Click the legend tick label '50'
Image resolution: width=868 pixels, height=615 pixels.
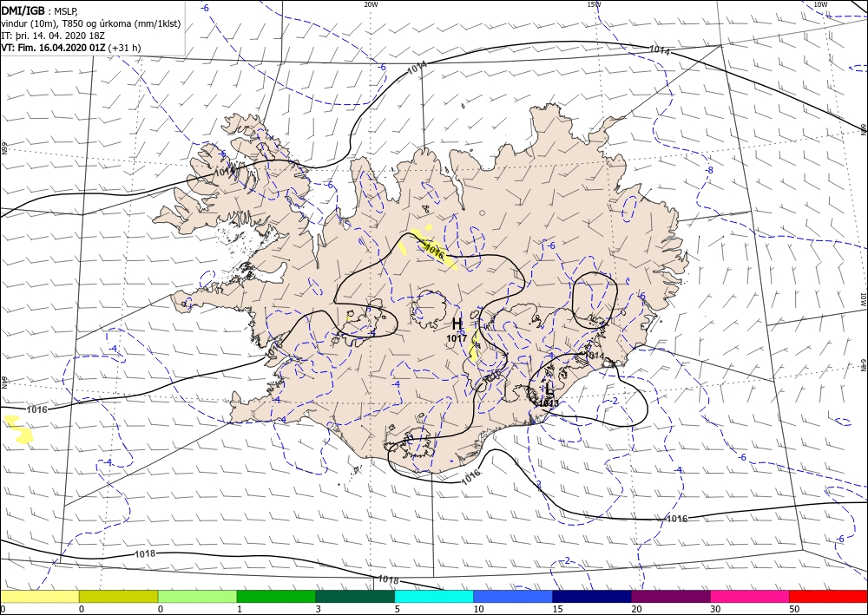[x=793, y=609]
